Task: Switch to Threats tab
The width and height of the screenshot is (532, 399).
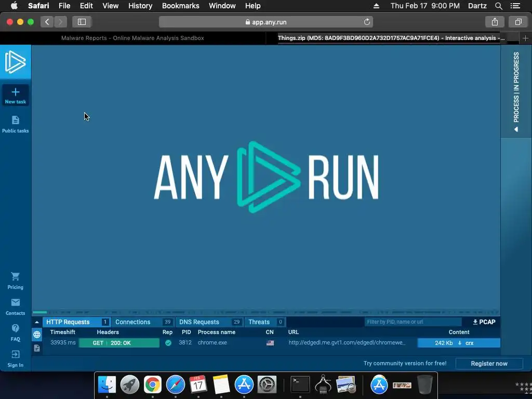Action: [265, 322]
